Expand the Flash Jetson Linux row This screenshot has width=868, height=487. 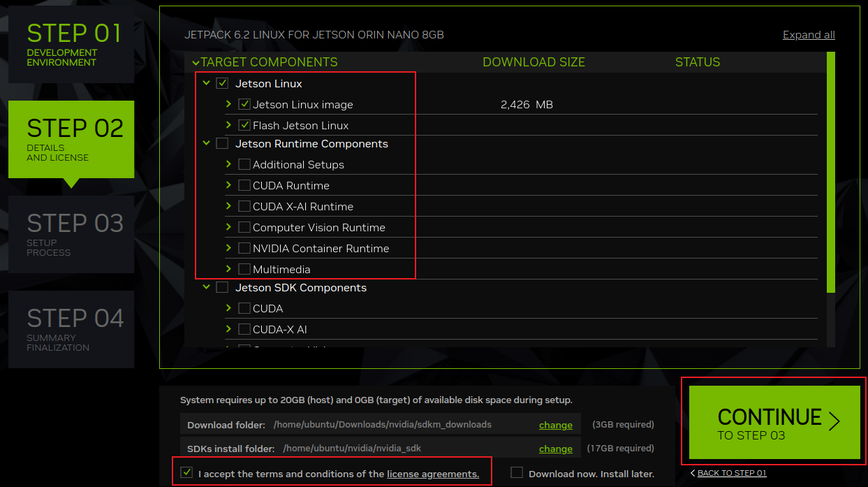pyautogui.click(x=228, y=125)
